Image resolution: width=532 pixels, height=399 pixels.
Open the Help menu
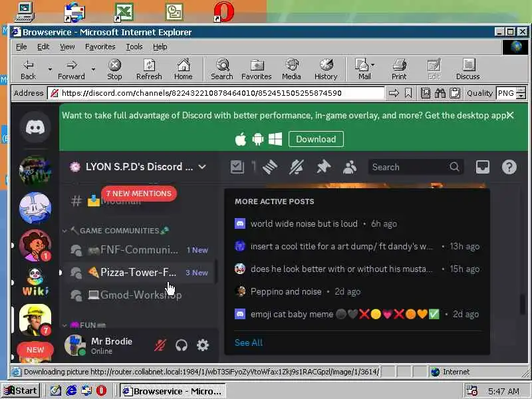point(160,47)
